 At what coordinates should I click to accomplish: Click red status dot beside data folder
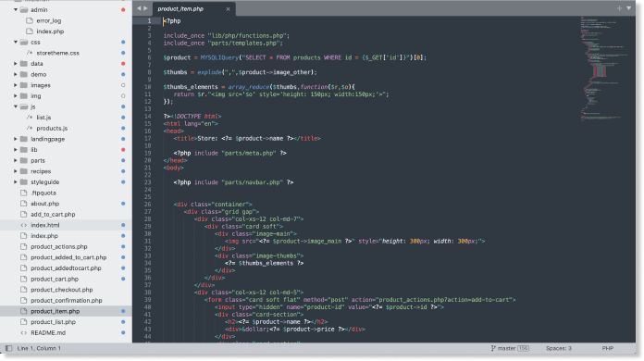point(123,63)
